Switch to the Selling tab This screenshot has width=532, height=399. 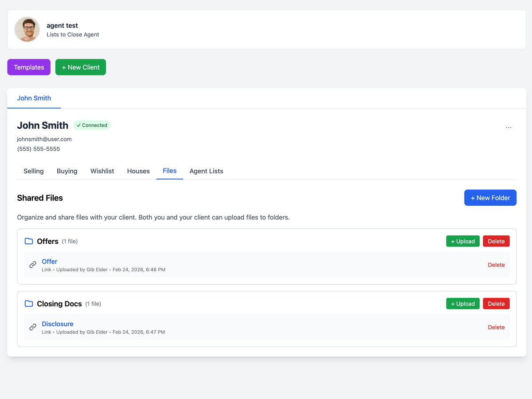(x=34, y=171)
